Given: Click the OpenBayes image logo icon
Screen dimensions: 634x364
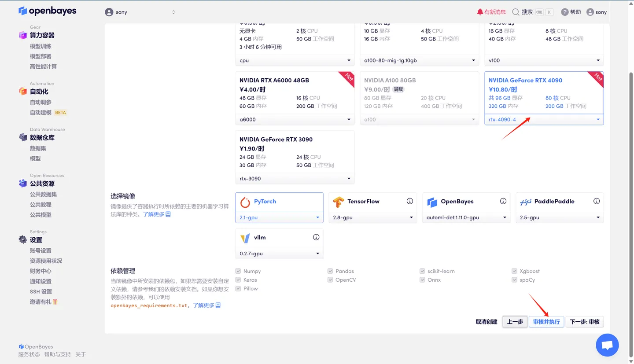Looking at the screenshot, I should [431, 202].
